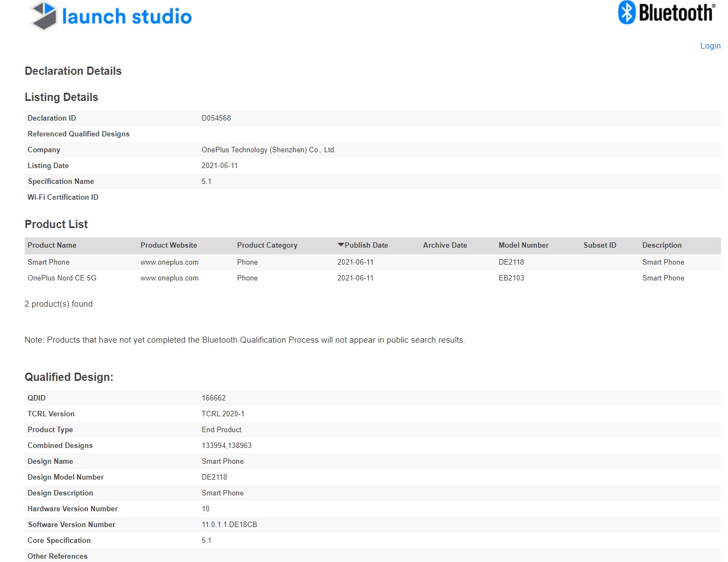Click the sort triangle on Publish Date
Image resolution: width=728 pixels, height=562 pixels.
[341, 244]
